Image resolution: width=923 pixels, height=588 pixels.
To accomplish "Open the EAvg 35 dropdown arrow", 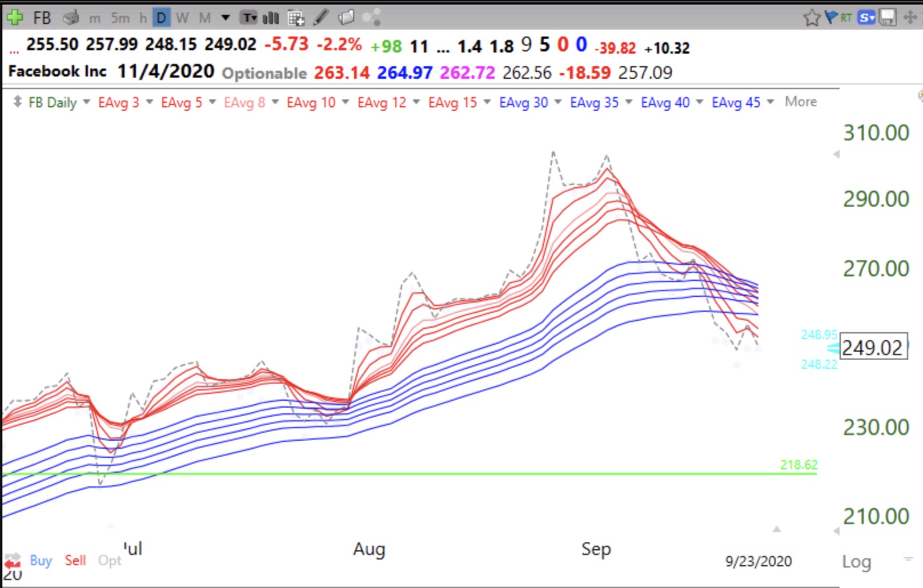I will pyautogui.click(x=628, y=102).
